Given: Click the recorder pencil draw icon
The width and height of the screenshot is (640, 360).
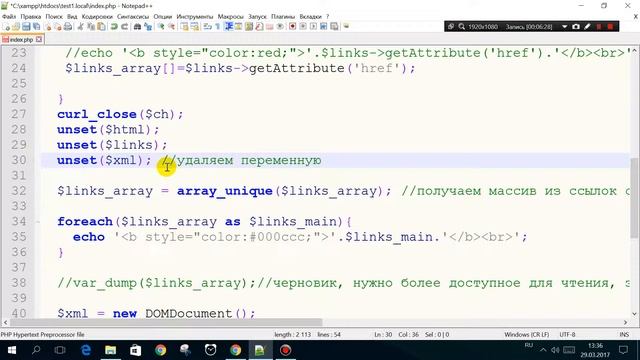Looking at the screenshot, I should coord(587,27).
